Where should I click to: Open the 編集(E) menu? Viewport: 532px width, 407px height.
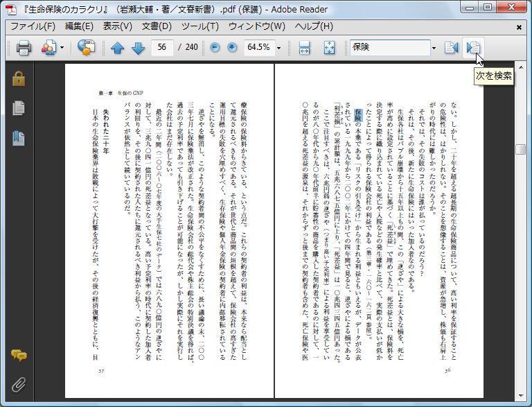(x=79, y=26)
